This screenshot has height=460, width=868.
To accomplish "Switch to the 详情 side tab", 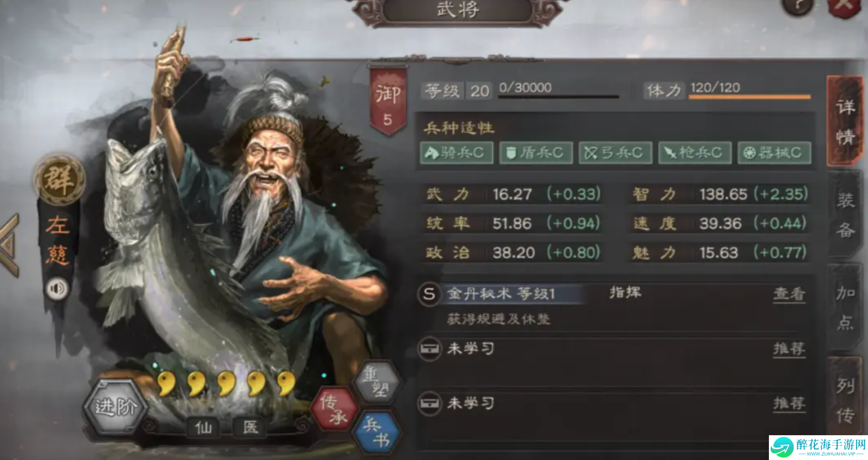I will [x=845, y=121].
